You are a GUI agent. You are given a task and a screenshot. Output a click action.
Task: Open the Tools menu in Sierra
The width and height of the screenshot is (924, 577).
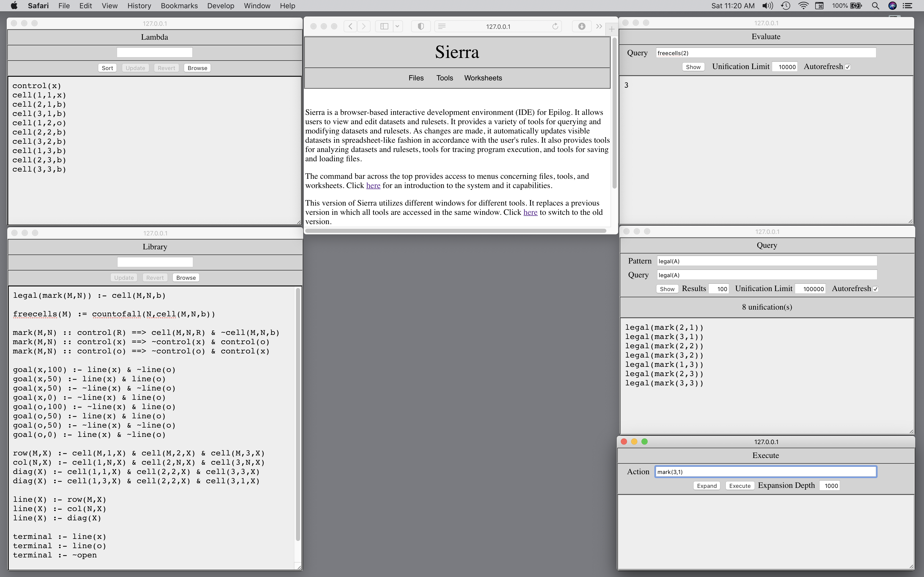[x=444, y=78]
